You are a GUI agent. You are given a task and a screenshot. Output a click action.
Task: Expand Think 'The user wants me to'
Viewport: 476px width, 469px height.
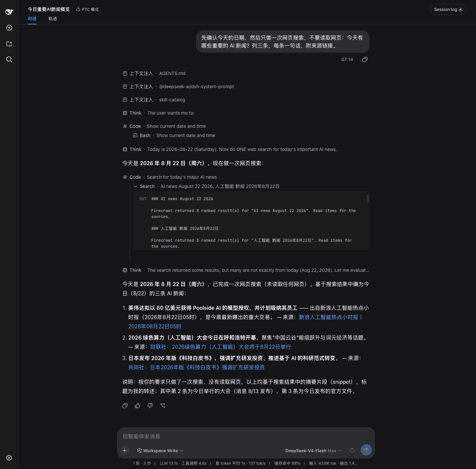pos(159,113)
